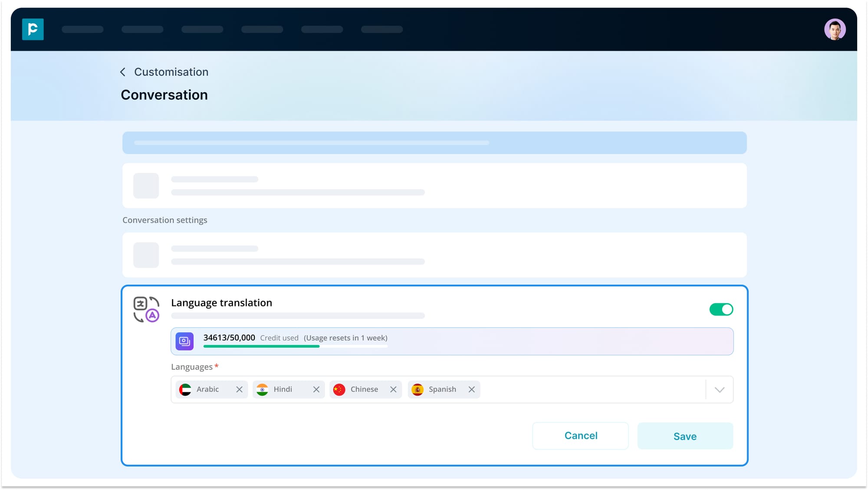Go back using Customisation arrow

[123, 72]
